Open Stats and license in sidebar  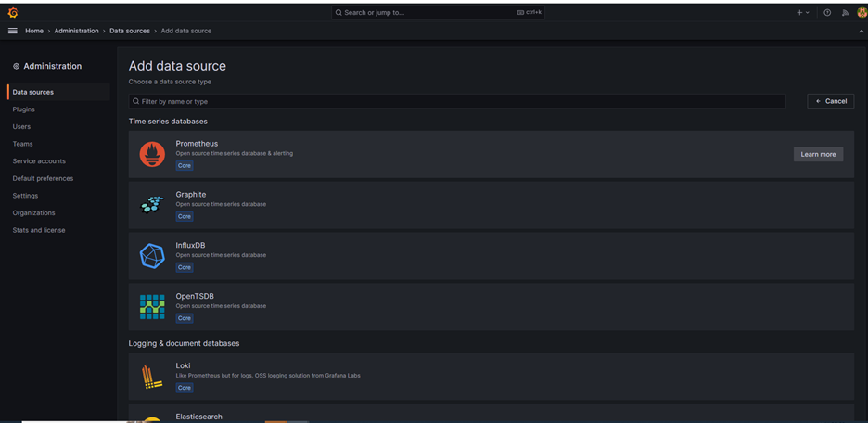point(39,230)
